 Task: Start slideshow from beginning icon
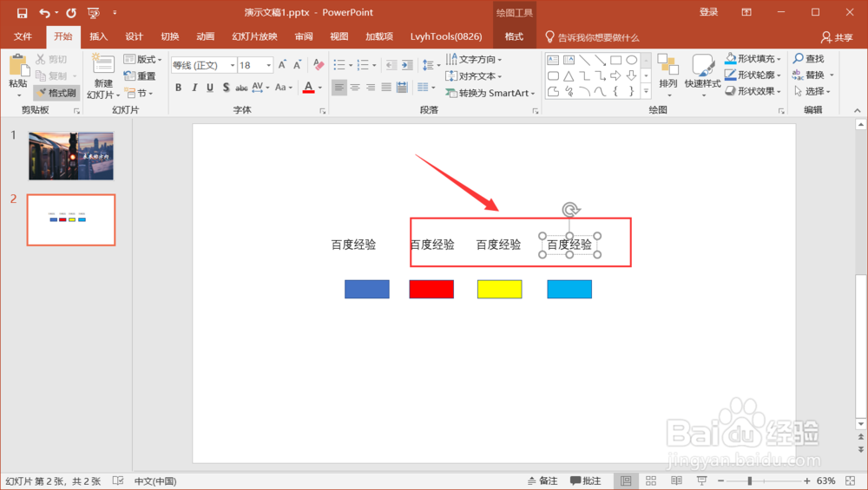94,13
